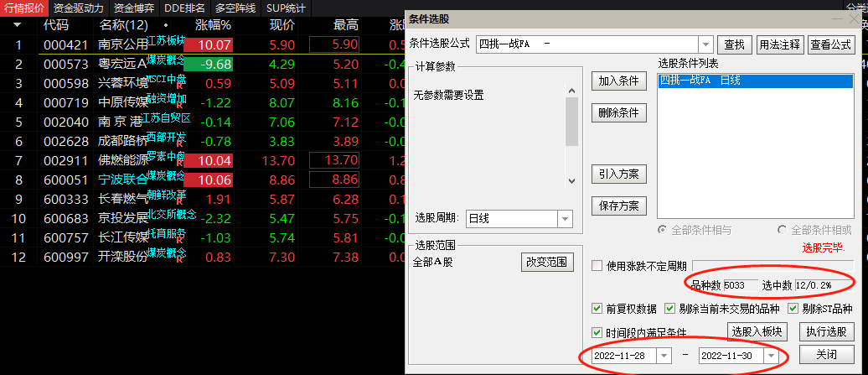Click 加入条件 button
This screenshot has height=375, width=868.
619,81
